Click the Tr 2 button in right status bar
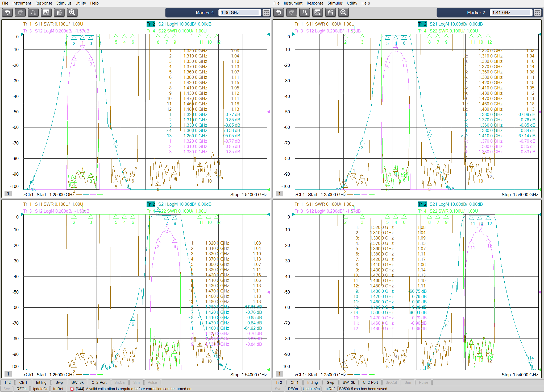Screen dimensions: 544x392 tap(279, 382)
